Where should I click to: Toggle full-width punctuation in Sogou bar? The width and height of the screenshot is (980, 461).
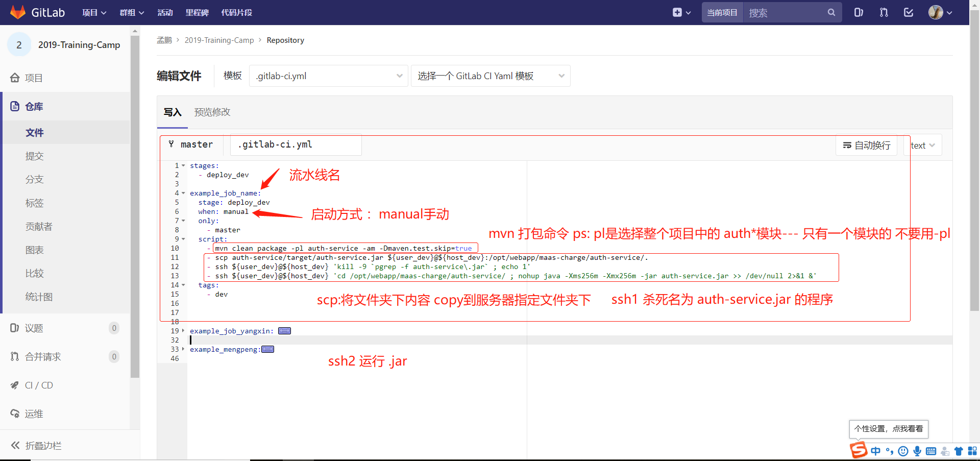click(x=890, y=451)
